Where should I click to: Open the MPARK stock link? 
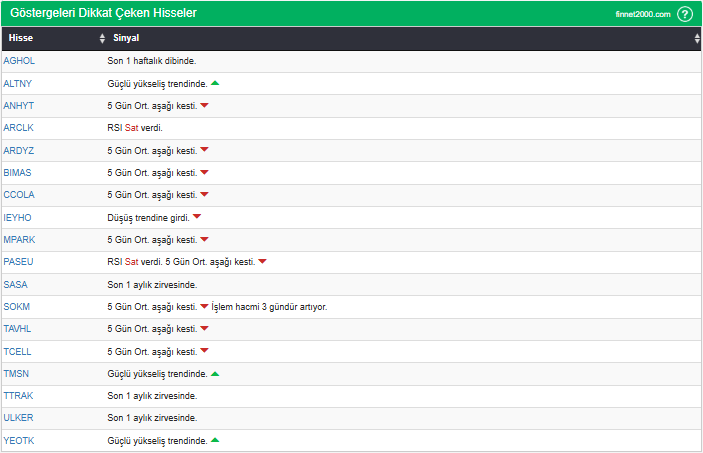point(19,240)
